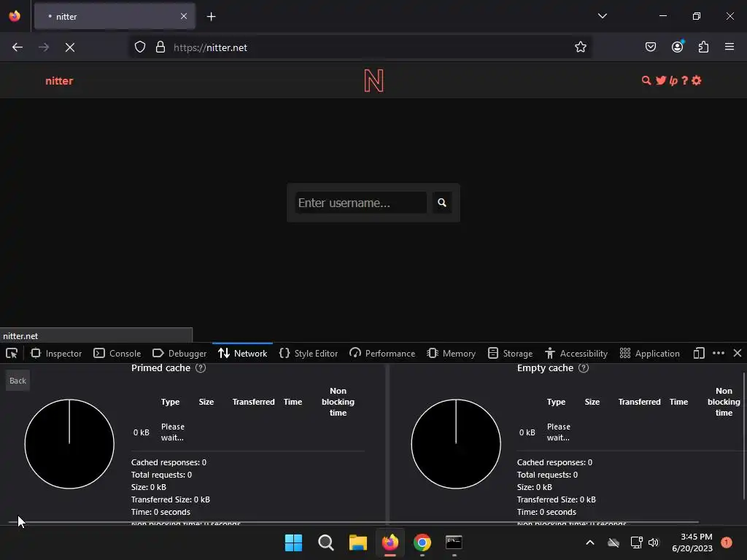Open the Application tab
747x560 pixels.
click(650, 354)
